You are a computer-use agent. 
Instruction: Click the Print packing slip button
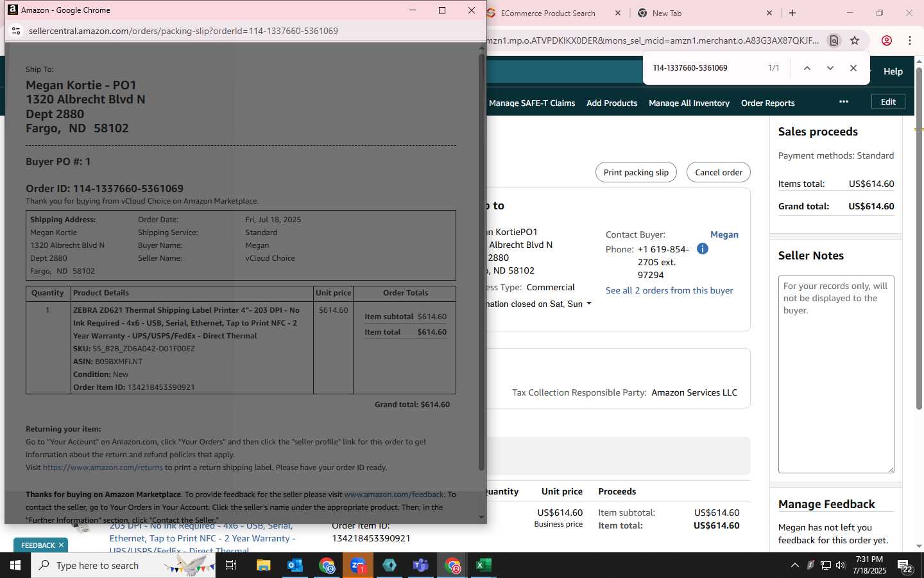pyautogui.click(x=636, y=172)
